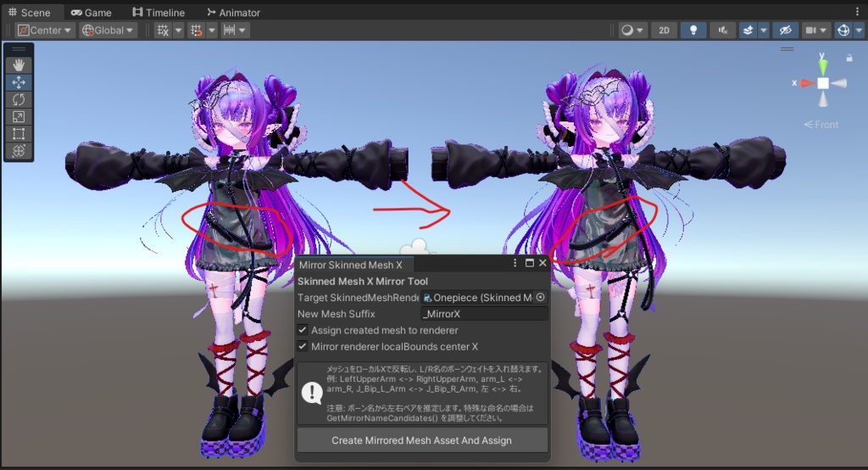The width and height of the screenshot is (868, 470).
Task: Switch to the Game tab
Action: (92, 12)
